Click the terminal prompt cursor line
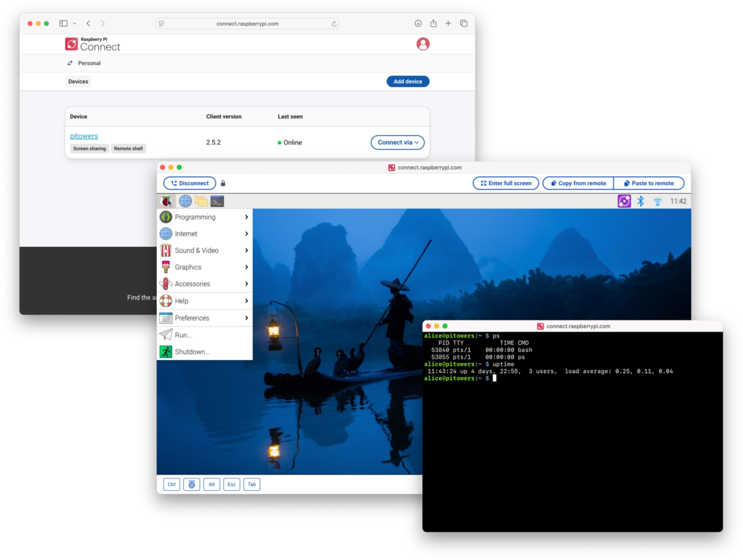Screen dimensions: 743x560 tap(459, 378)
